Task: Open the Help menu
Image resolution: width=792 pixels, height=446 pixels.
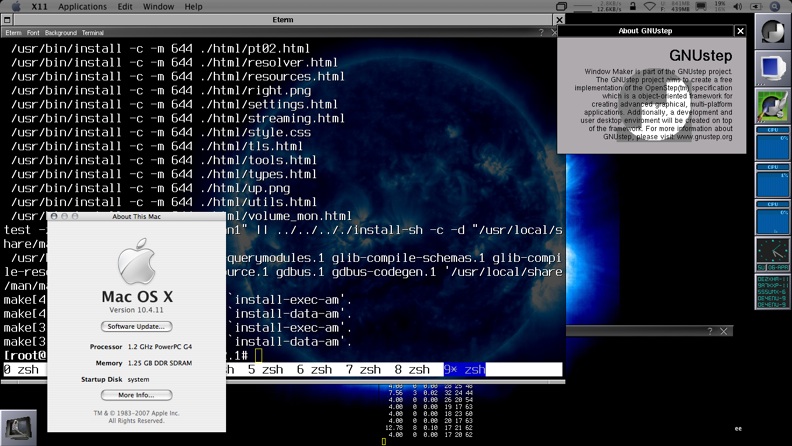Action: [x=193, y=7]
